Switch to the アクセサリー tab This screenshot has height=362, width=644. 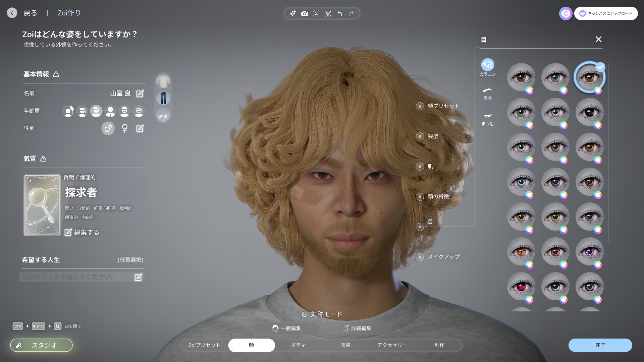coord(392,345)
